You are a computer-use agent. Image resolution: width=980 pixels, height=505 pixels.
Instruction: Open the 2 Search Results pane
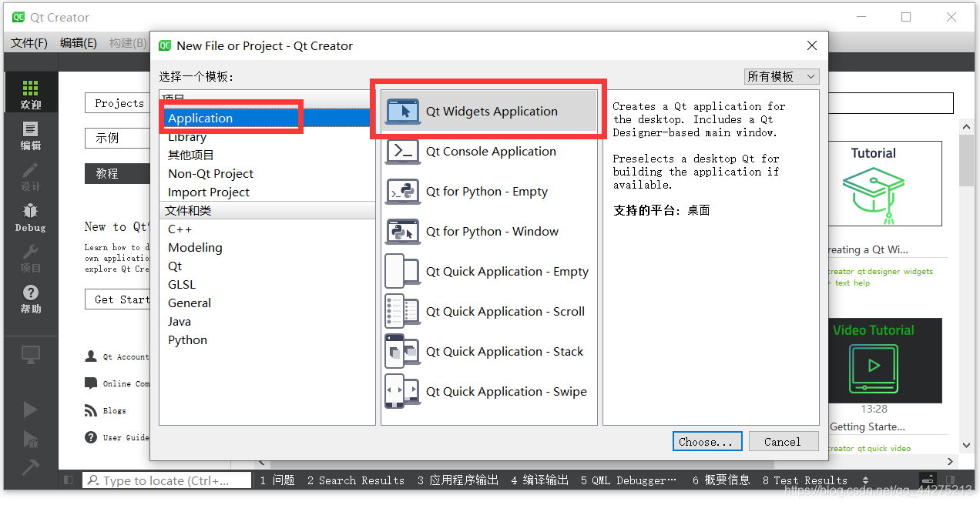pos(355,480)
